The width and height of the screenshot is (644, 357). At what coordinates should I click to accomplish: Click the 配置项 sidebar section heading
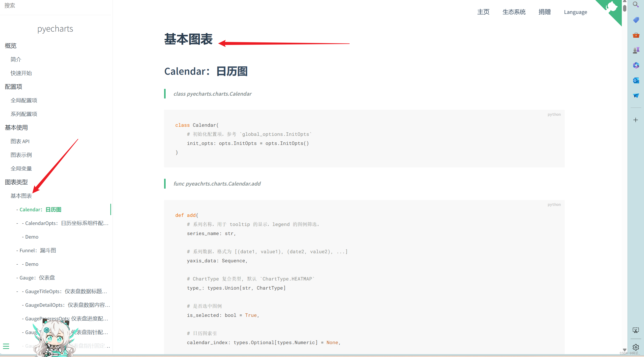[14, 87]
